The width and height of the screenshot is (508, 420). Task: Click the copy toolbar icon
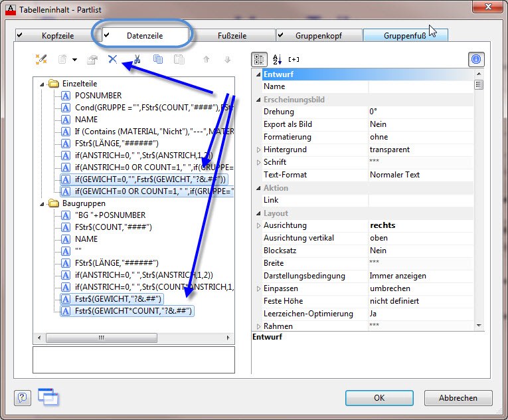click(158, 59)
